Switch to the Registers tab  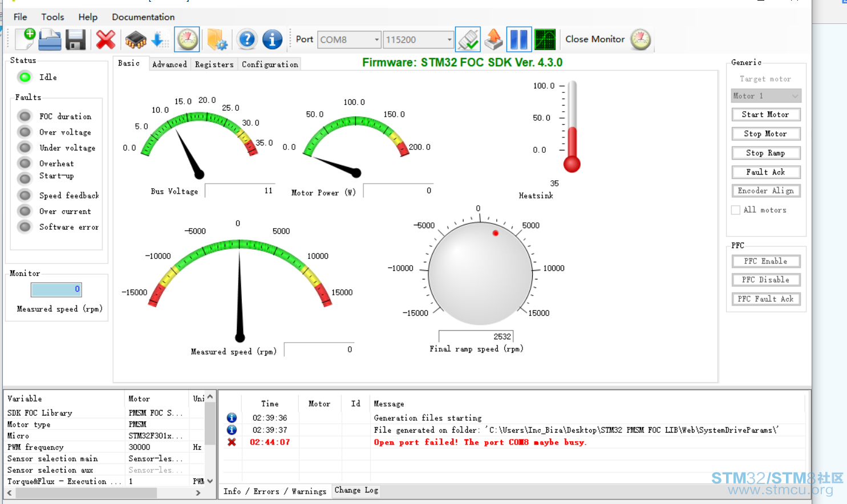214,64
